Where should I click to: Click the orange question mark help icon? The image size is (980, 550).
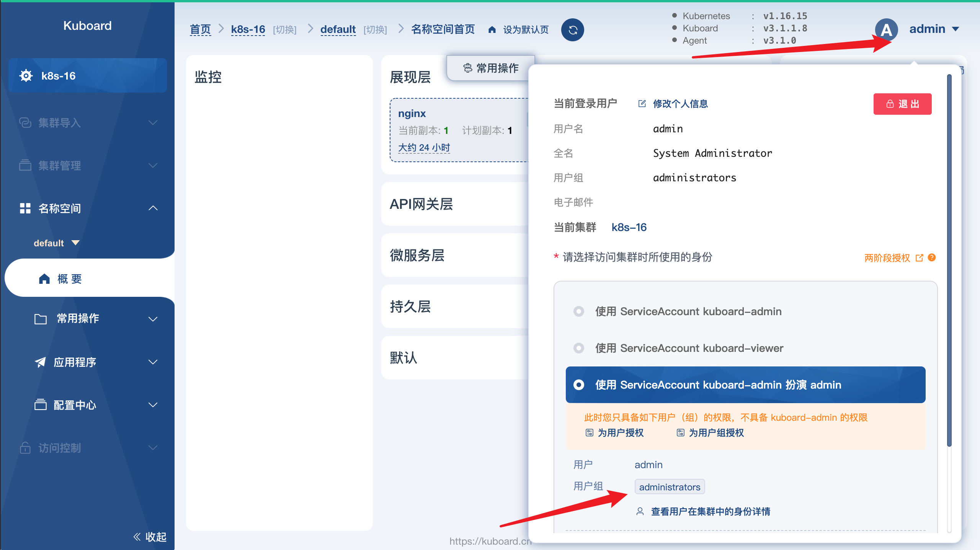(932, 257)
